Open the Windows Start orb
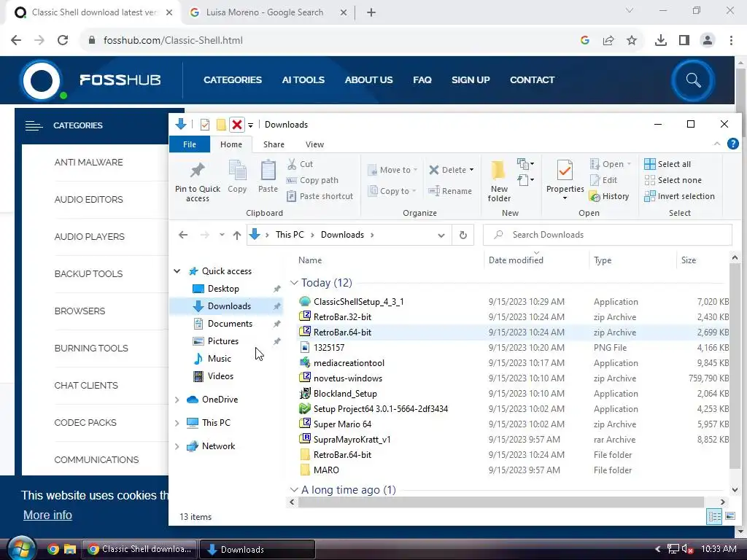The image size is (747, 560). click(x=21, y=548)
